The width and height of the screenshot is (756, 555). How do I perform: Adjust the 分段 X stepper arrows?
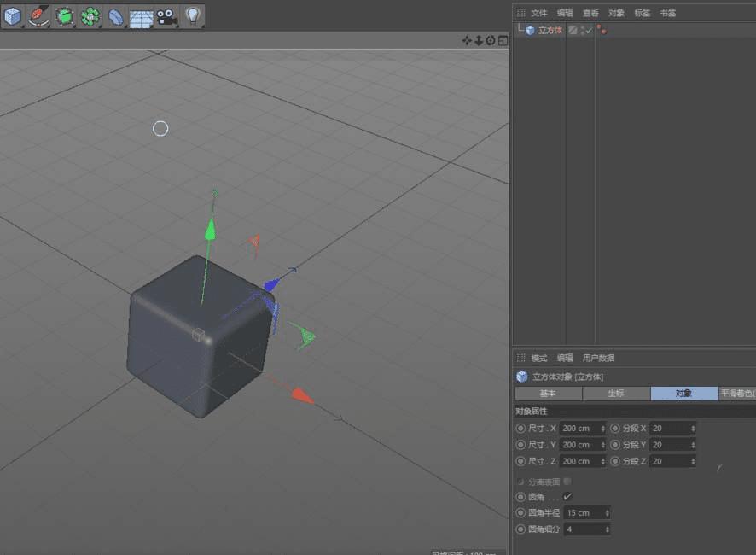coord(693,428)
